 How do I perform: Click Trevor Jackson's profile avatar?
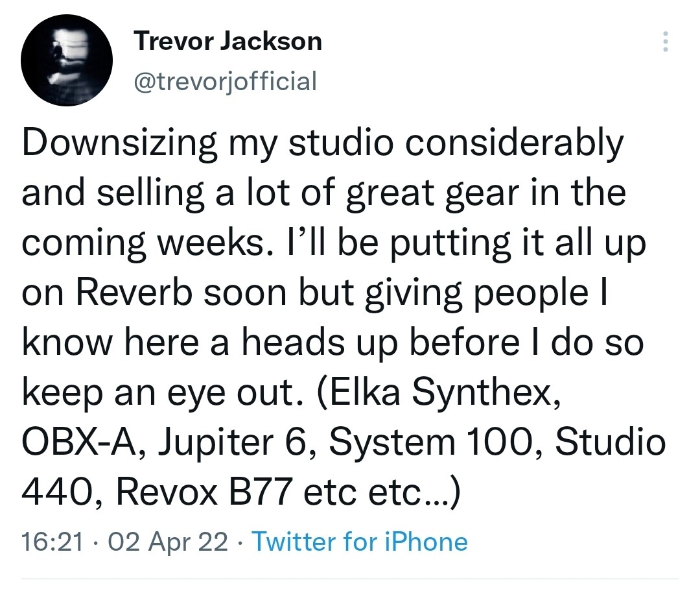67,60
